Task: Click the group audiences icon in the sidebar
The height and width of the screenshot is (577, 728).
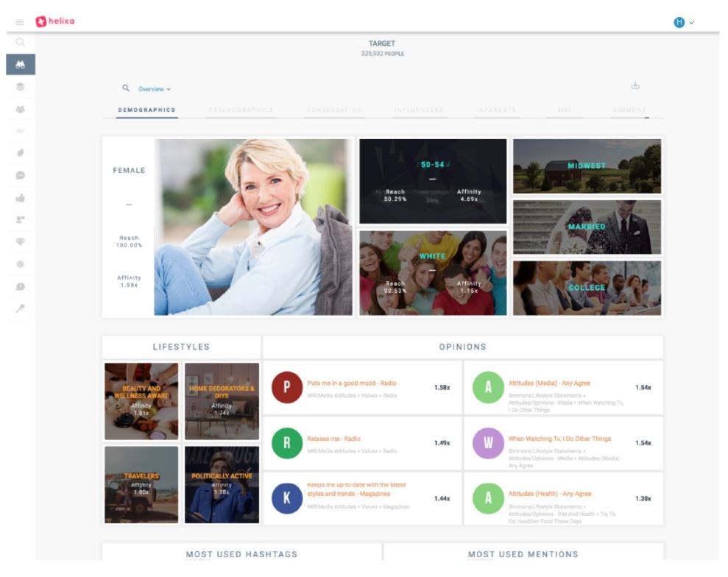Action: [x=20, y=109]
